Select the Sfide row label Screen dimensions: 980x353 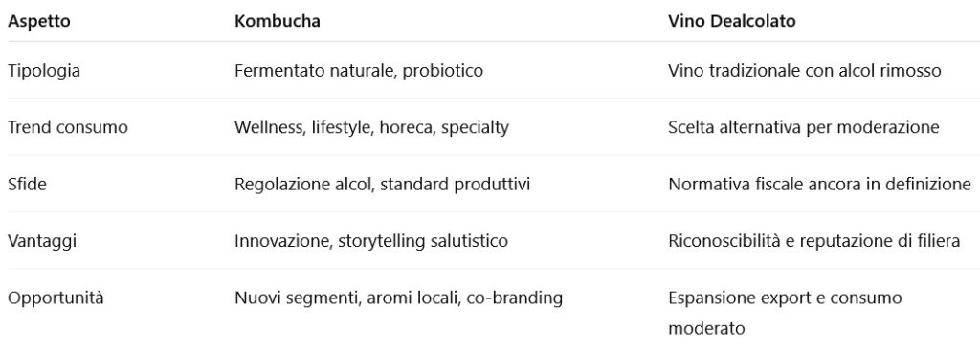click(x=27, y=185)
